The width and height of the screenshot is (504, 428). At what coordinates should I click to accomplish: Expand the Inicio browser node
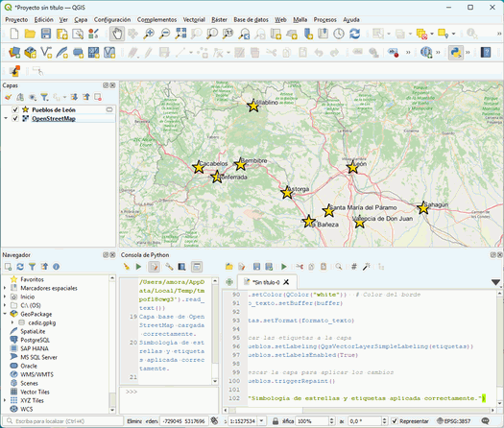[x=5, y=297]
